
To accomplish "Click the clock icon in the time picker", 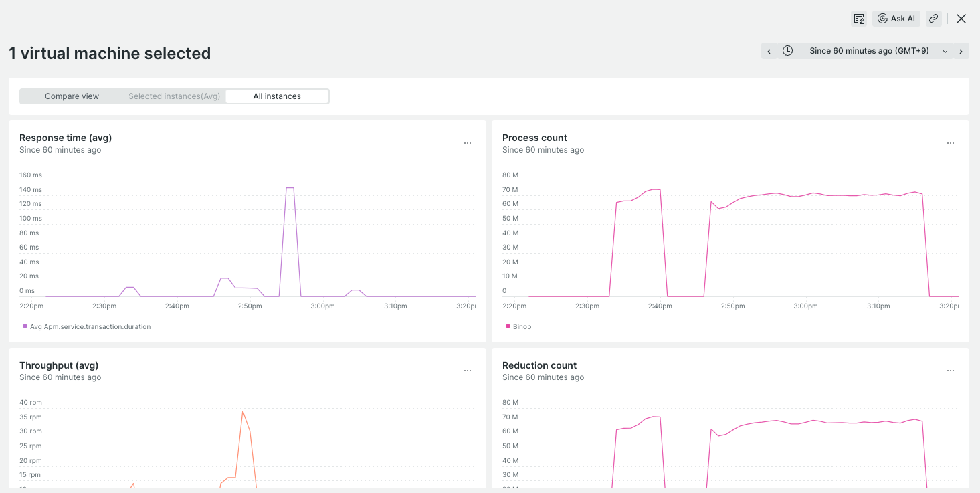I will click(788, 51).
